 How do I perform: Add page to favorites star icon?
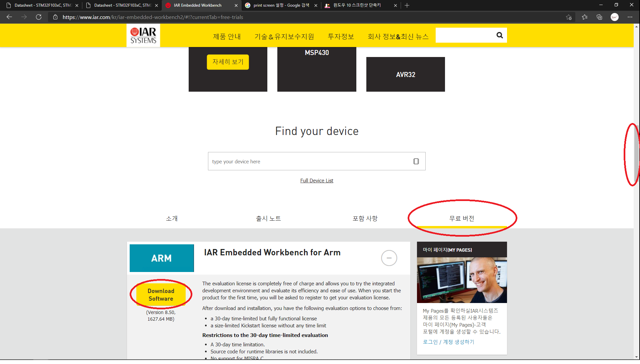(569, 17)
